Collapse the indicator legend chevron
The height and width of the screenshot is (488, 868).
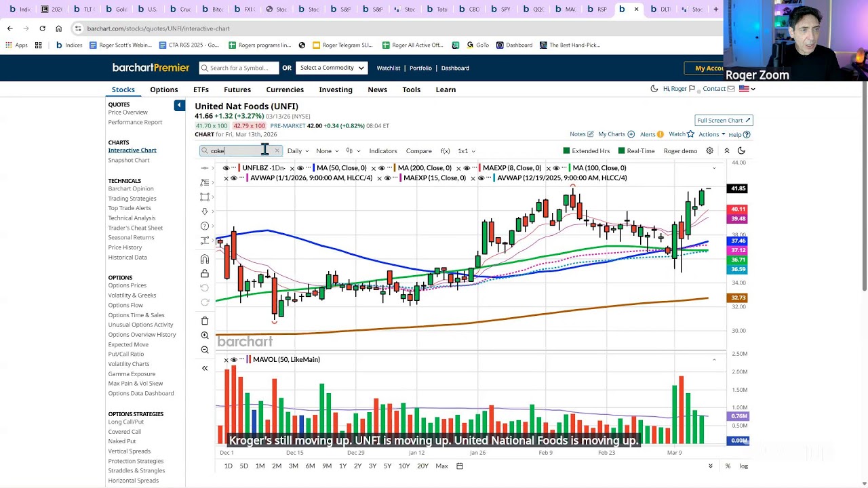tap(714, 168)
